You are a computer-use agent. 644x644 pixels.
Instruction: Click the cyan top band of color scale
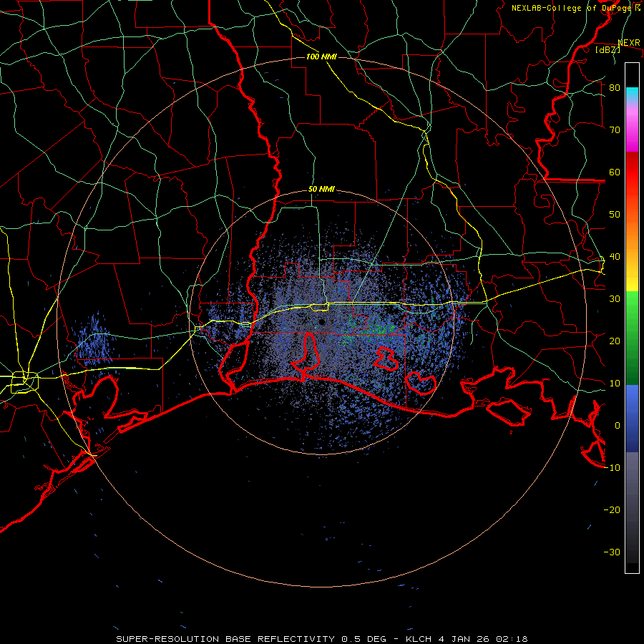[632, 94]
